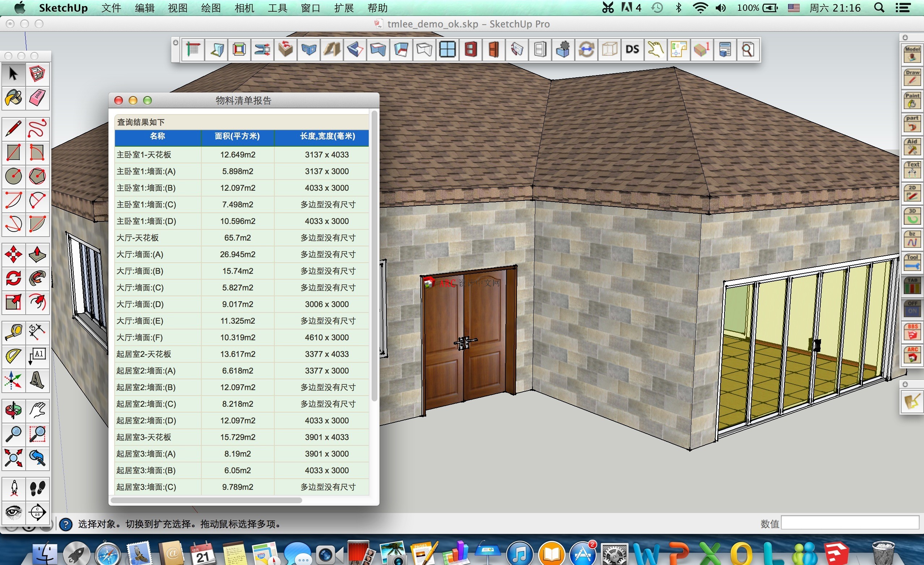
Task: Select the Circle tool
Action: tap(13, 176)
